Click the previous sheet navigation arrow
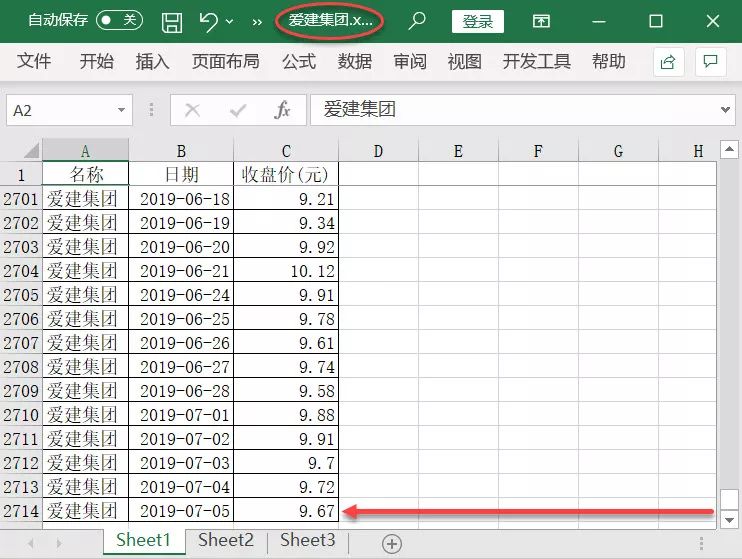The height and width of the screenshot is (559, 742). pos(31,543)
